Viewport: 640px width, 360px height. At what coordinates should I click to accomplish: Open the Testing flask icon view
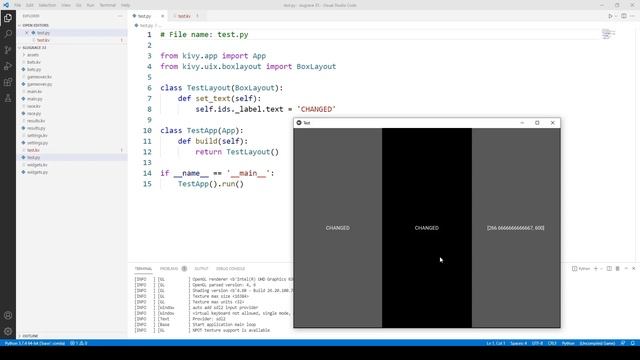[x=8, y=98]
